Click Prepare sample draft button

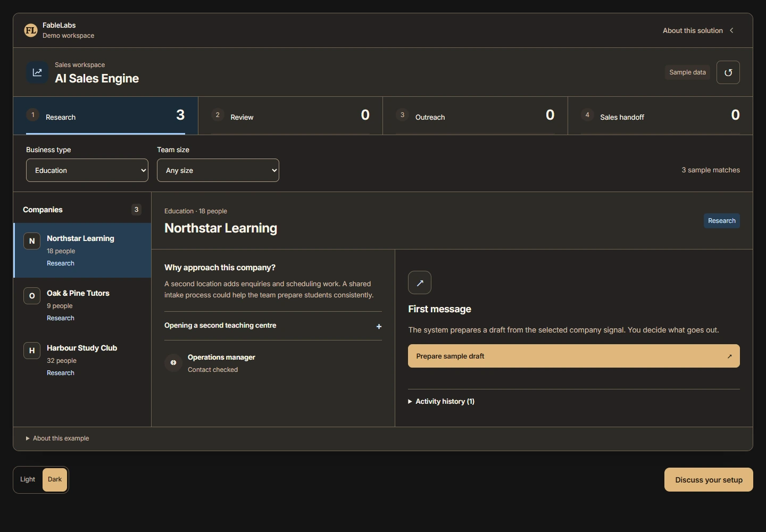coord(574,356)
